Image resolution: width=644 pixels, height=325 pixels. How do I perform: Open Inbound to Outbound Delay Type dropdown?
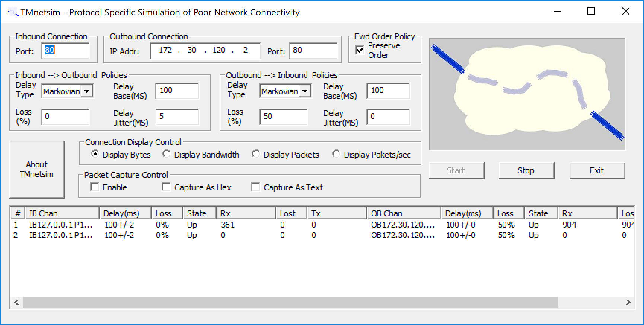click(x=87, y=91)
